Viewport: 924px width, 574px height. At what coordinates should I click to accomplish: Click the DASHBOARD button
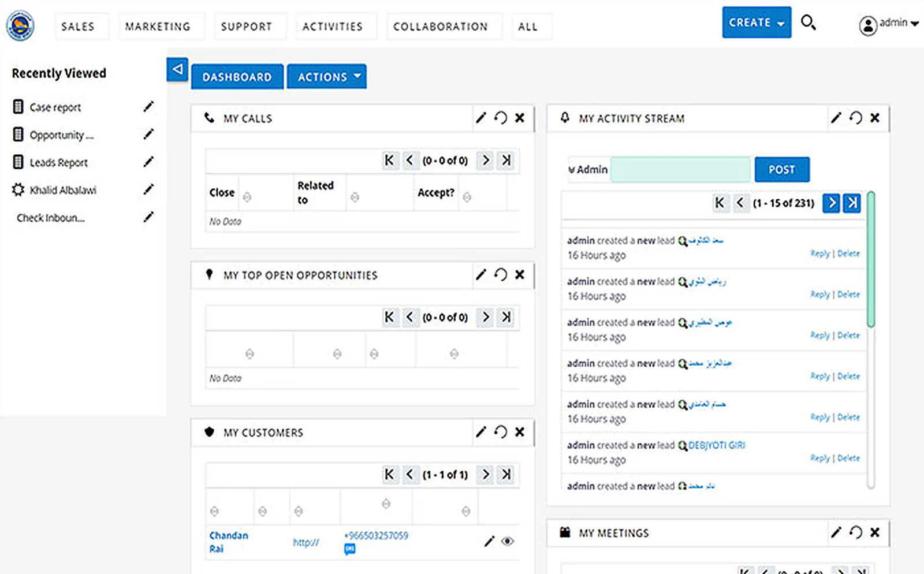237,77
